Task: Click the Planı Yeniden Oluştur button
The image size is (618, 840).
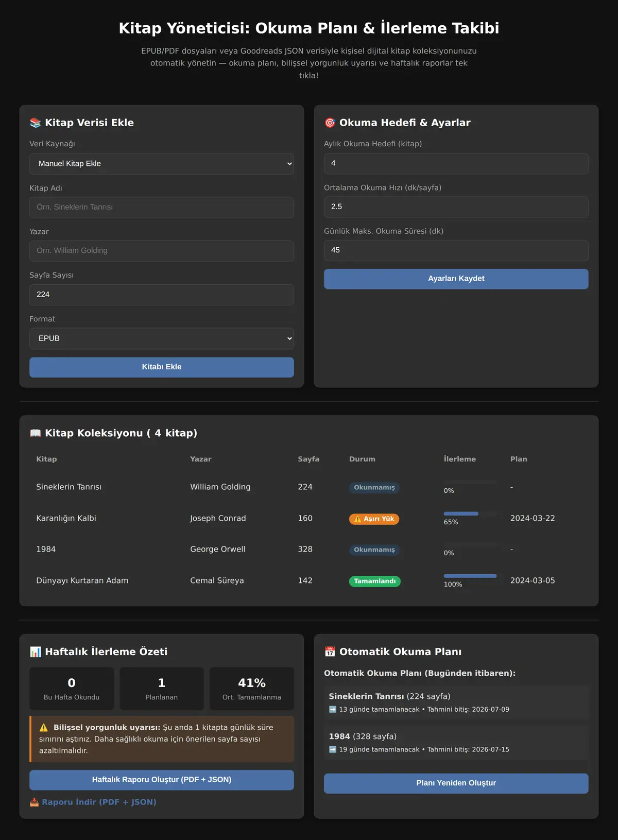Action: [x=456, y=783]
